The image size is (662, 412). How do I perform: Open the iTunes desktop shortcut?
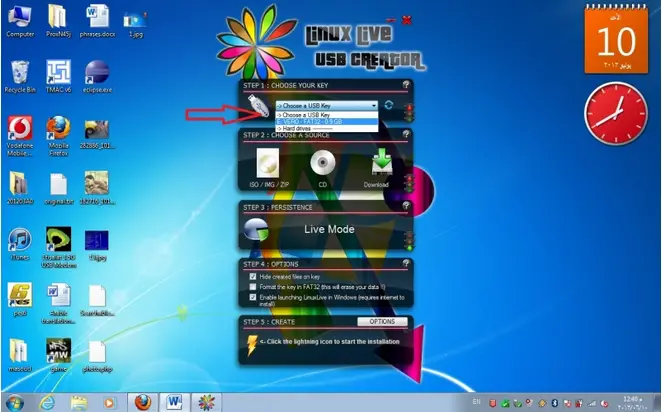(x=20, y=244)
